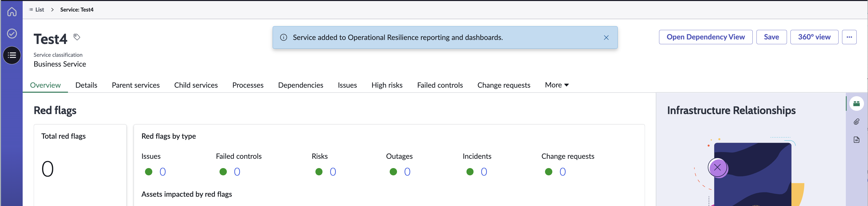
Task: Click the Business Service classification value
Action: click(x=60, y=64)
